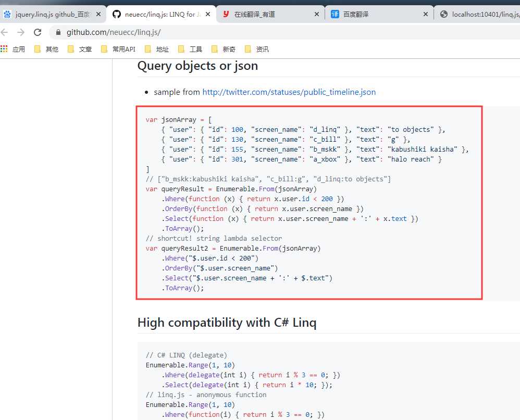Click the GitHub octocat favicon on tab
Image resolution: width=520 pixels, height=420 pixels.
pos(117,14)
